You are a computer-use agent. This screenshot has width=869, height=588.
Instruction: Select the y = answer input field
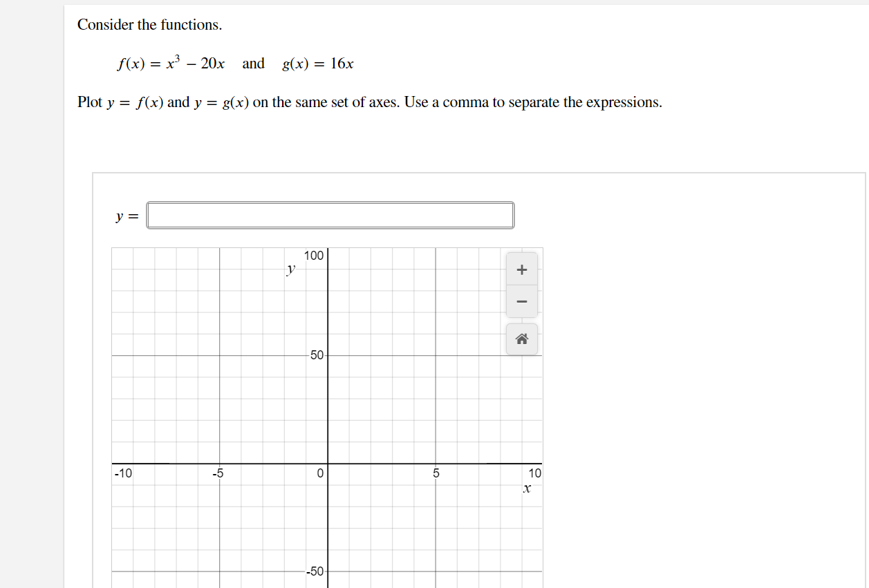pos(330,215)
